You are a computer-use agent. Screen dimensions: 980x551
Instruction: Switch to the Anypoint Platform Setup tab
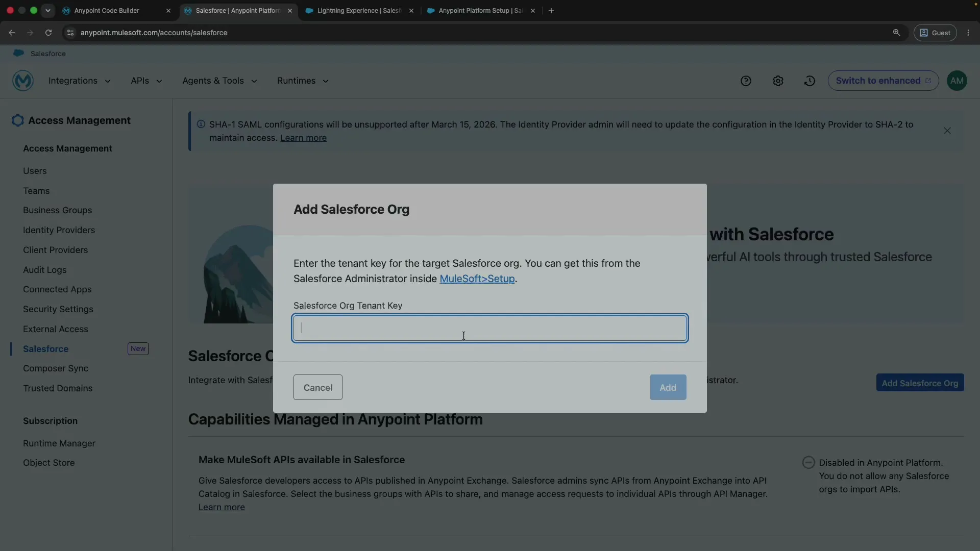[x=481, y=11]
